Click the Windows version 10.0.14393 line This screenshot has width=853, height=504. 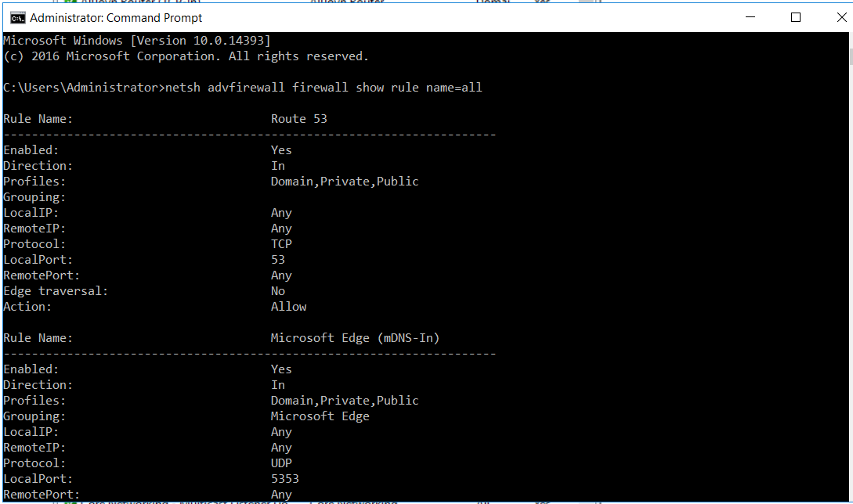[x=137, y=41]
